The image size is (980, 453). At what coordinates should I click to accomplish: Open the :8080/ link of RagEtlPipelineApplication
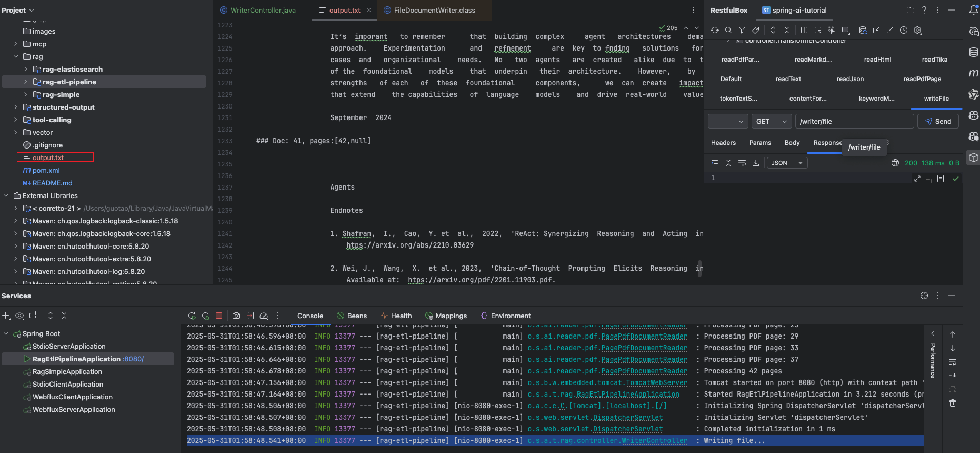click(133, 359)
